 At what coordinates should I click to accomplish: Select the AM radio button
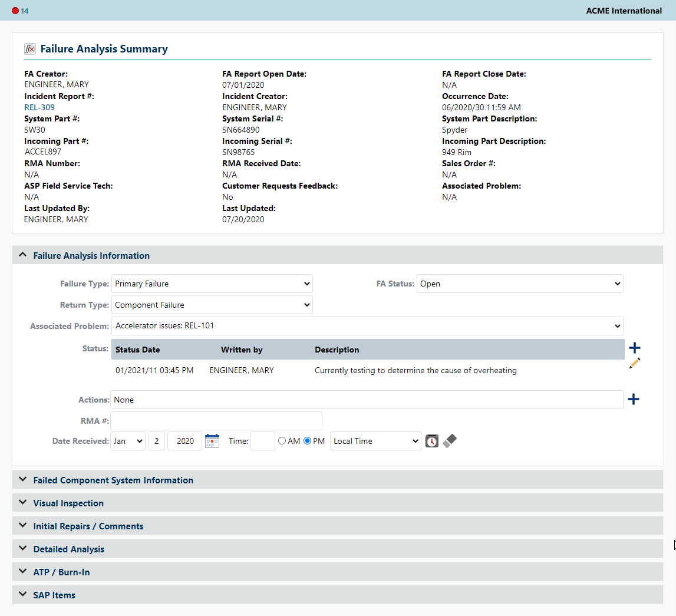pyautogui.click(x=282, y=440)
